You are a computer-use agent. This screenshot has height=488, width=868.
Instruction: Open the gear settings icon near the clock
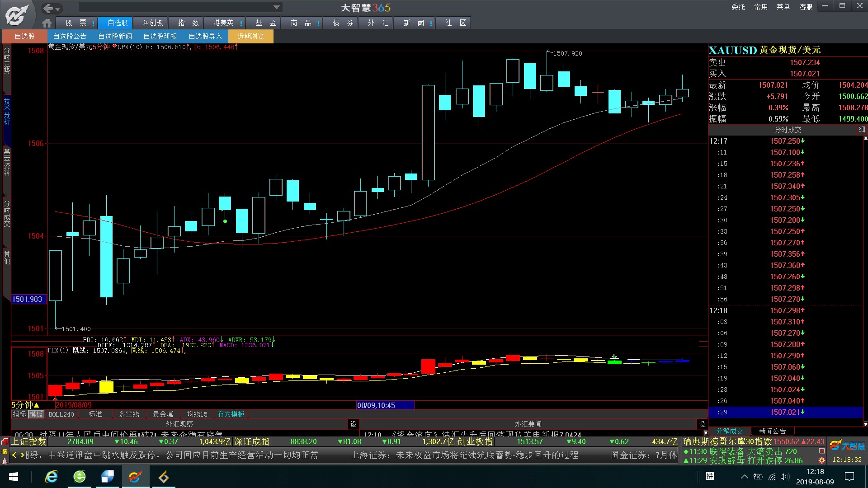(x=821, y=460)
